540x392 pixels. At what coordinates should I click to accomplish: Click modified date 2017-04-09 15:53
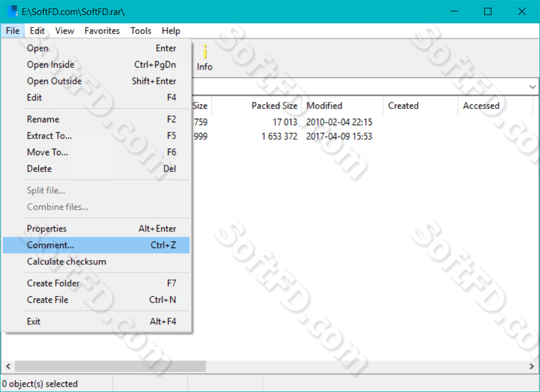tap(339, 137)
